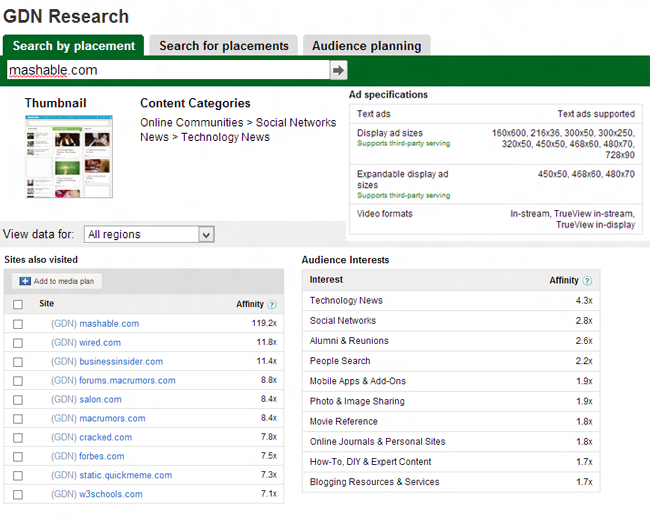Image resolution: width=650 pixels, height=519 pixels.
Task: Click the placement search input field
Action: point(166,70)
